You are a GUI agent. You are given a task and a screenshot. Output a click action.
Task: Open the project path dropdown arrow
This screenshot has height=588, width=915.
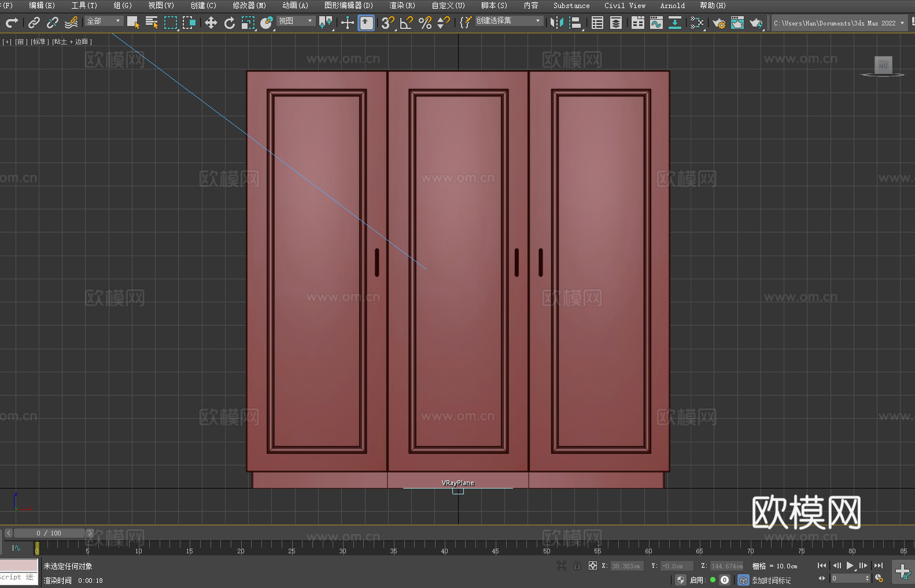[902, 23]
